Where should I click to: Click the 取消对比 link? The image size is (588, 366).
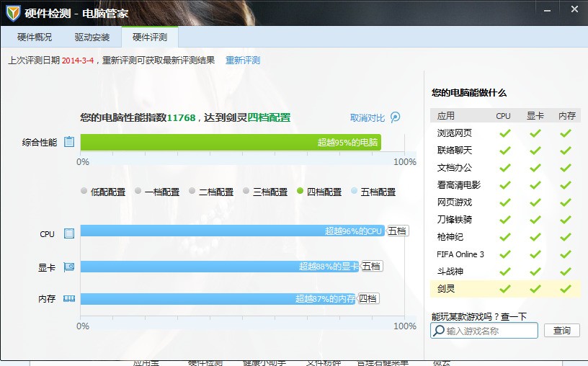click(367, 117)
